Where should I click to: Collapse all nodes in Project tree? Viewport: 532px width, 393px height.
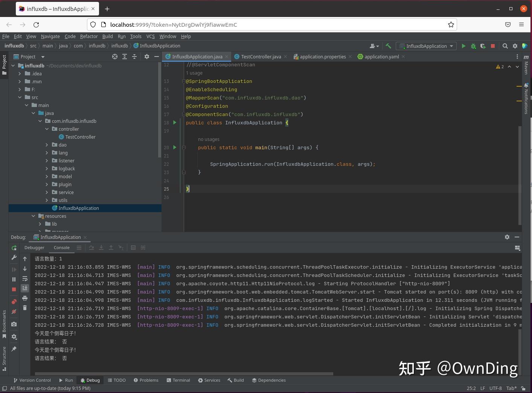click(134, 57)
